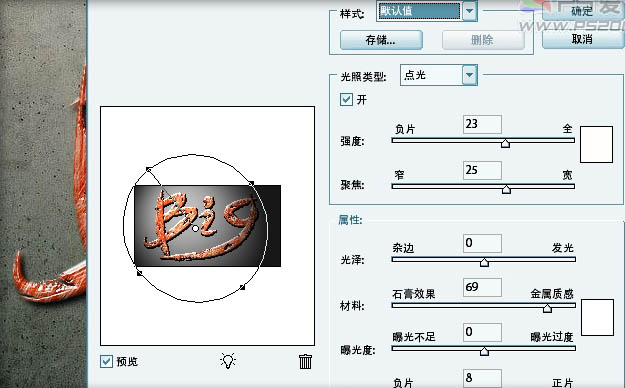Click the trash can delete-light icon
Screen dimensions: 625x388
[x=305, y=362]
